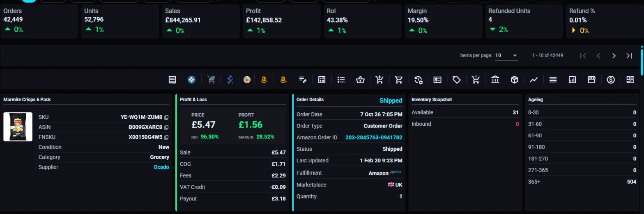Copy the SKU YE-WQ1M-ZUM8

(x=166, y=117)
